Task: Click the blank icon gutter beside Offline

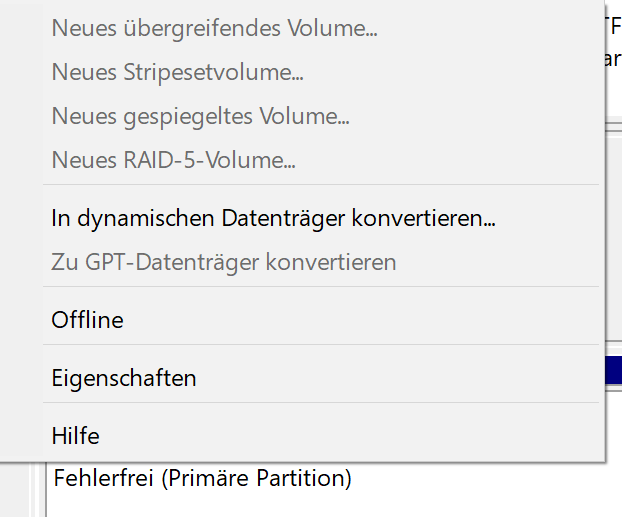Action: tap(21, 320)
